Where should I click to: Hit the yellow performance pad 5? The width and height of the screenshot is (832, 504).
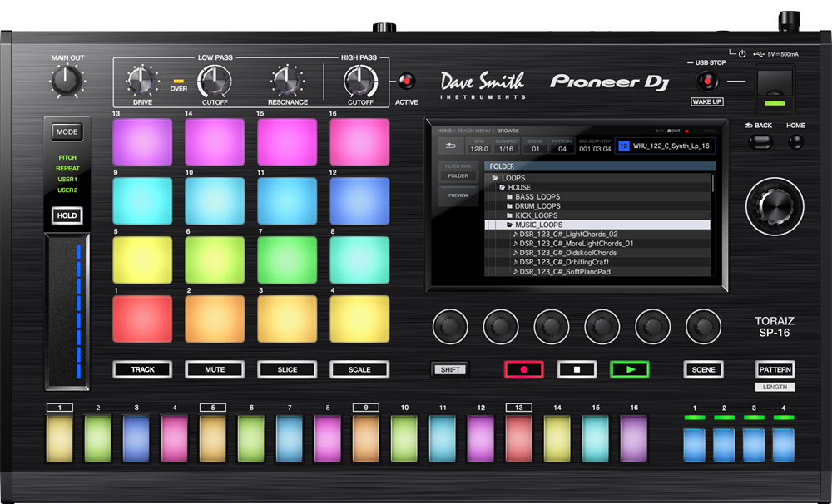pyautogui.click(x=142, y=260)
